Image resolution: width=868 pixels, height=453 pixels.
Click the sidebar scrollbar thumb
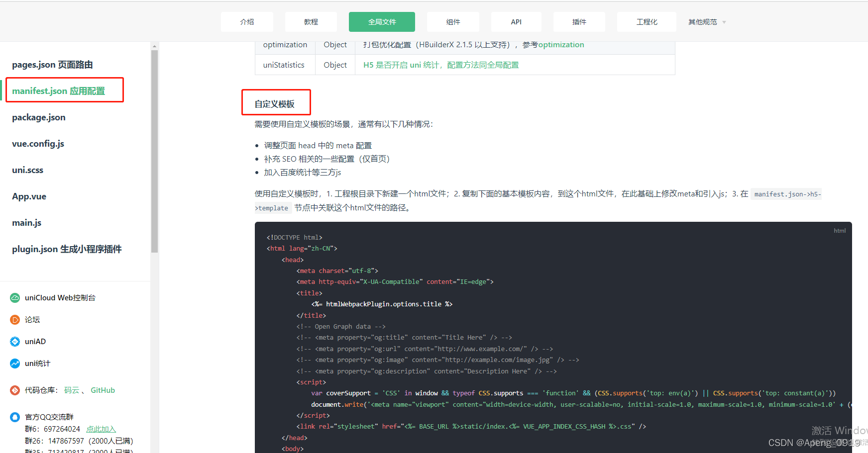click(154, 152)
